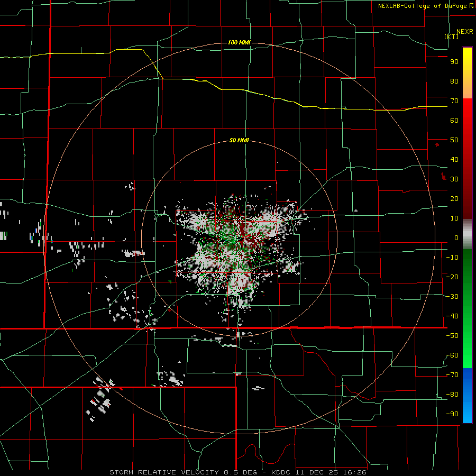Screen dimensions: 476x476
Task: Click the 30 value on the velocity scale
Action: 454,179
